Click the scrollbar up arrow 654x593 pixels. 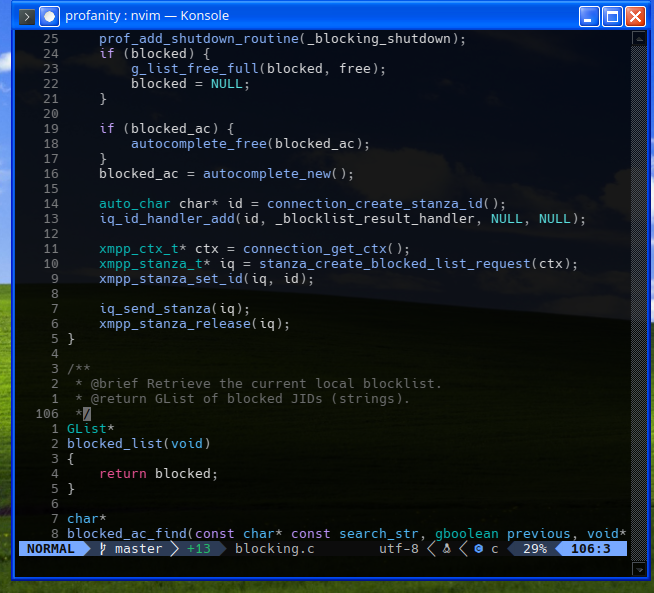(x=639, y=39)
